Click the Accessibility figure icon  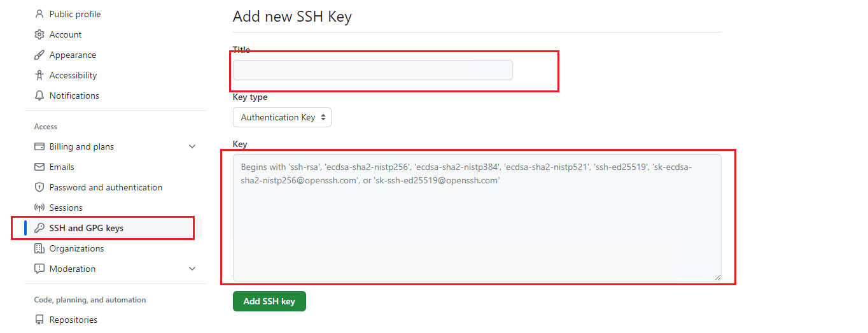point(39,75)
